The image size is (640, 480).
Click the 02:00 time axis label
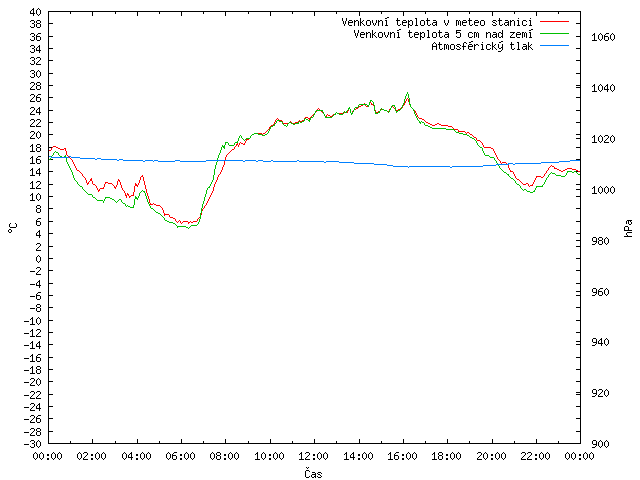(x=92, y=456)
